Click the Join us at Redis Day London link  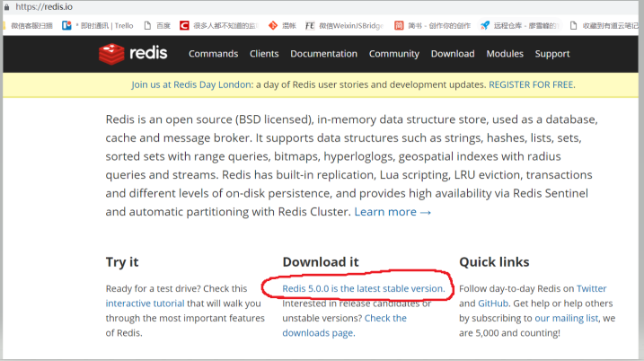(x=192, y=84)
